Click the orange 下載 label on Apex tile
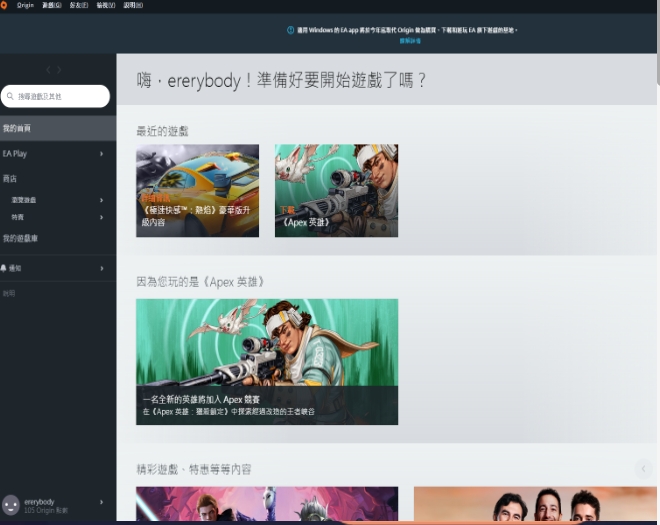The image size is (660, 525). tap(287, 210)
